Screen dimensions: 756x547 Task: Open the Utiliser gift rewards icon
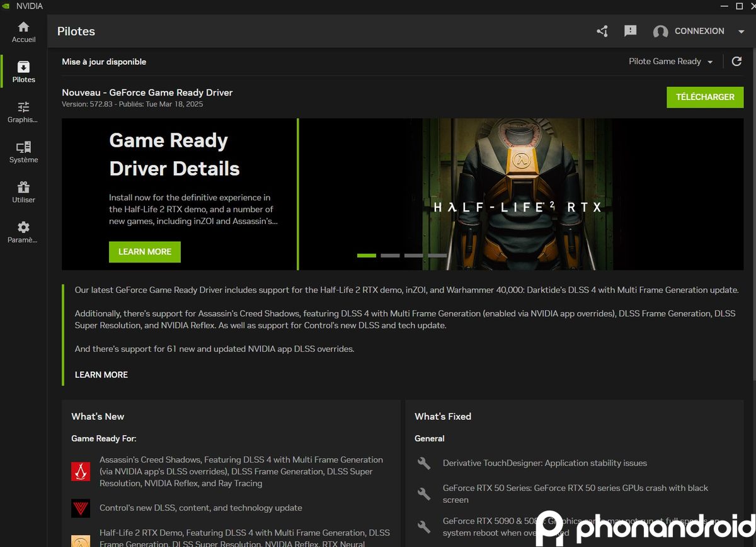pyautogui.click(x=23, y=188)
